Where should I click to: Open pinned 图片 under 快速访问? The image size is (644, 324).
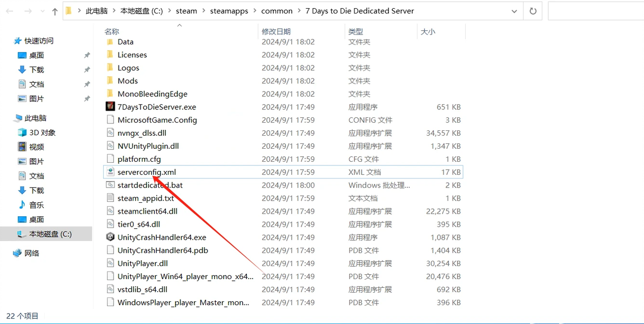click(37, 98)
